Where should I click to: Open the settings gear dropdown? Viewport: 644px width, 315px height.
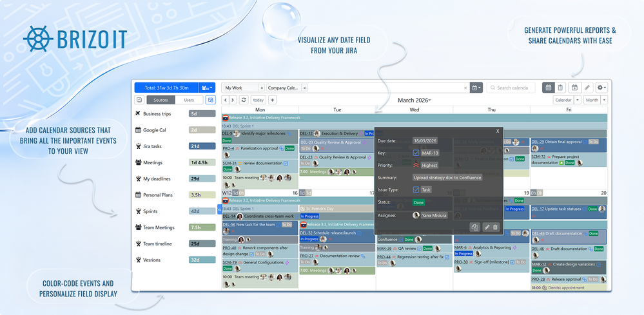[x=601, y=88]
